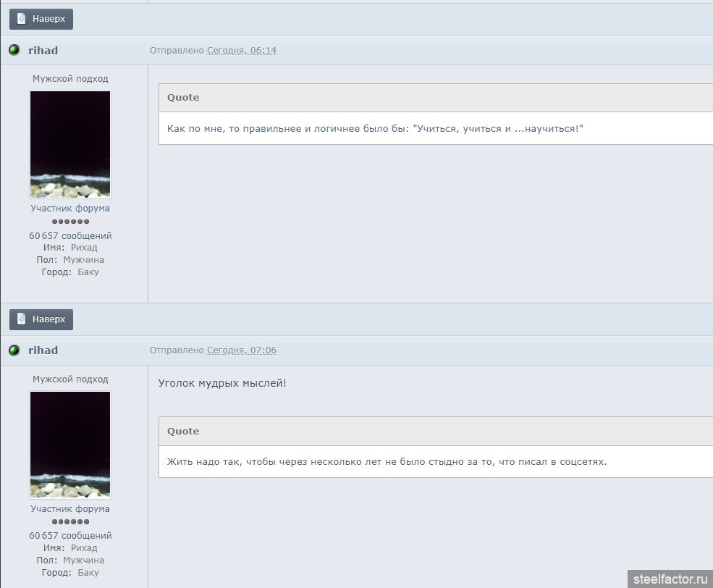Click the quoted text starting with Как по мне
The image size is (713, 588).
(375, 129)
